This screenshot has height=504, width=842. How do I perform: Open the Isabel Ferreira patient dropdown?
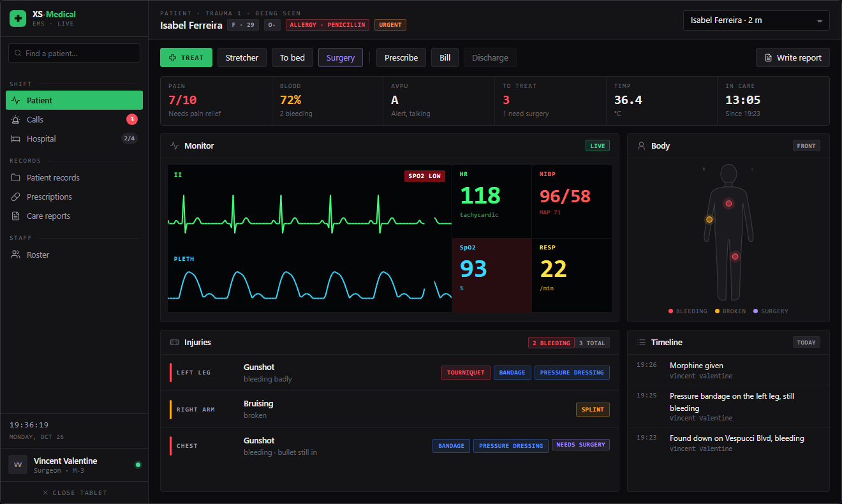[x=756, y=20]
